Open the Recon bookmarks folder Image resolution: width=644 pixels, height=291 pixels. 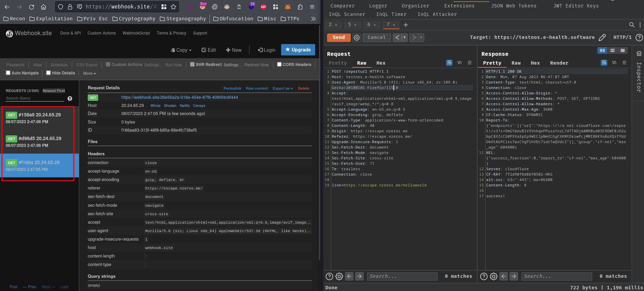14,19
